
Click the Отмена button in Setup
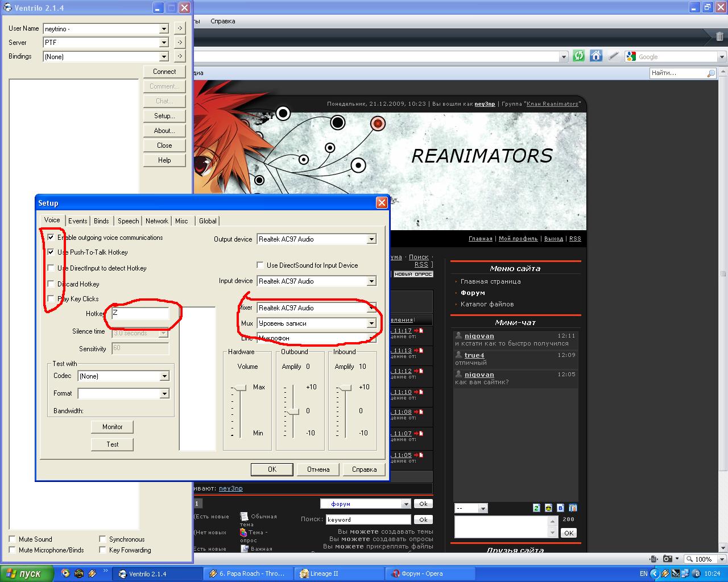(x=318, y=469)
